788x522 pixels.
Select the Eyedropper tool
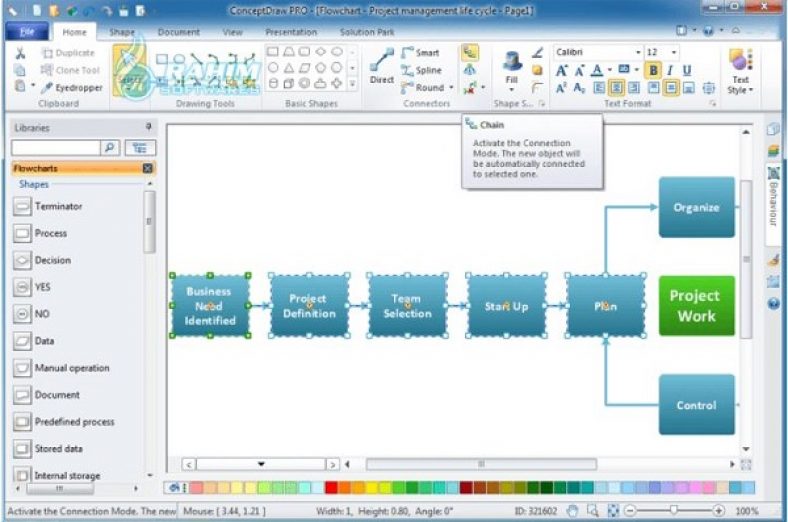pyautogui.click(x=72, y=87)
